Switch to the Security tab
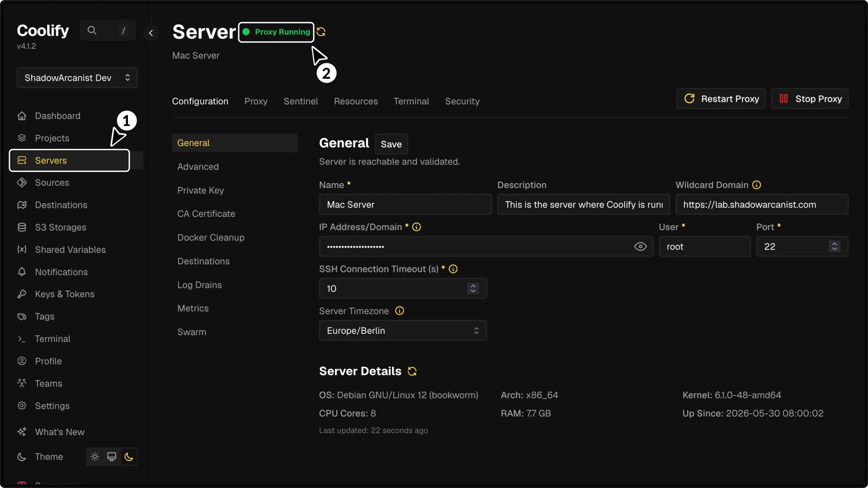Screen dimensions: 868x488 462,101
